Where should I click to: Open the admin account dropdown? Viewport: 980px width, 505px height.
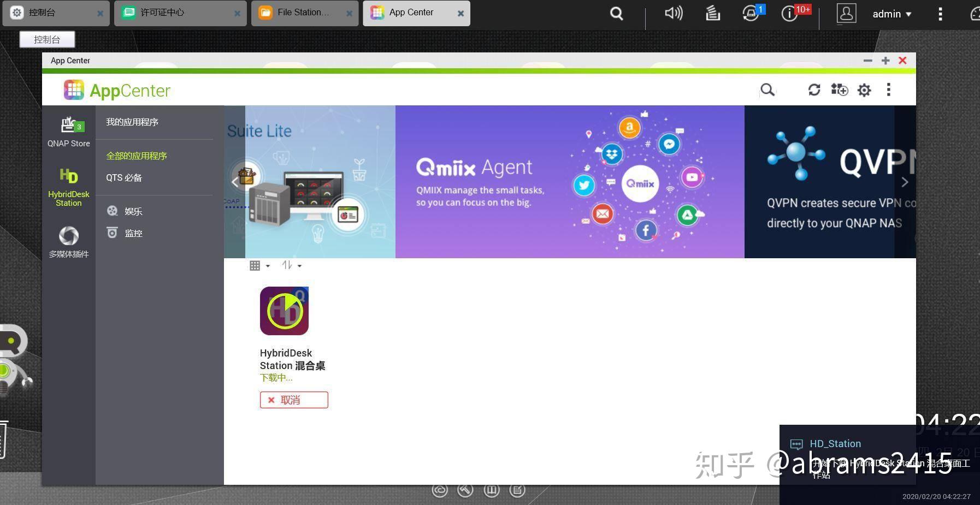pyautogui.click(x=892, y=14)
